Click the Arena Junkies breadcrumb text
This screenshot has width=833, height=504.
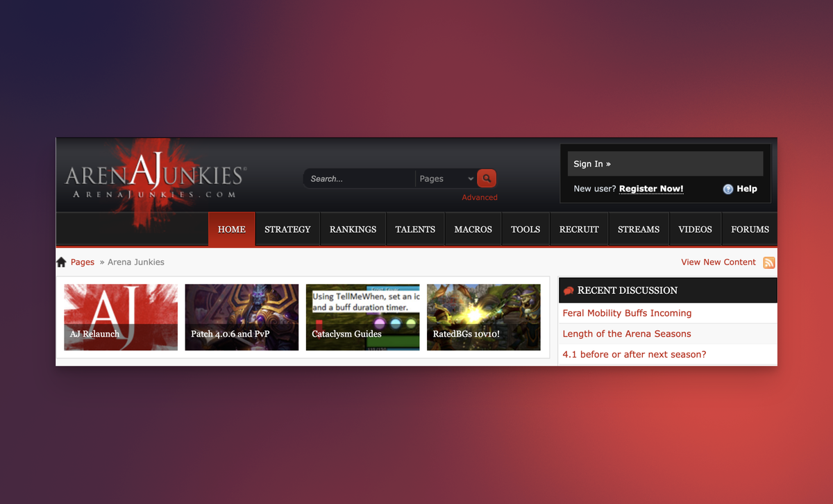[136, 262]
